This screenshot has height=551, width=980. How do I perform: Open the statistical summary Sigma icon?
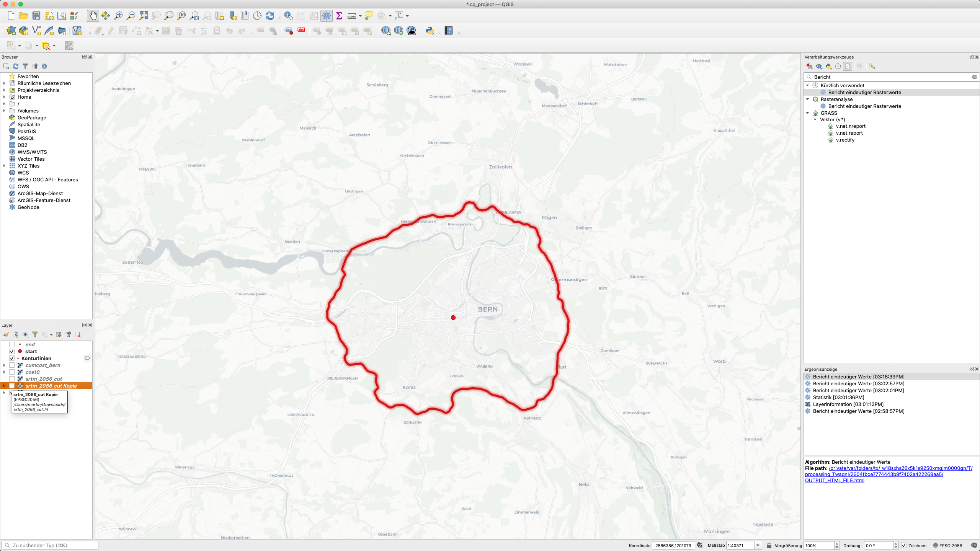[339, 16]
